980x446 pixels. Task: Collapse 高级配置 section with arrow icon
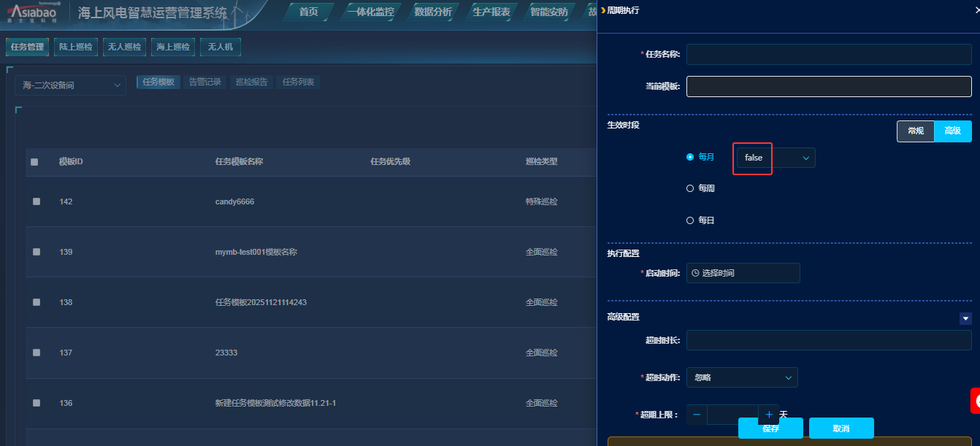(x=965, y=318)
